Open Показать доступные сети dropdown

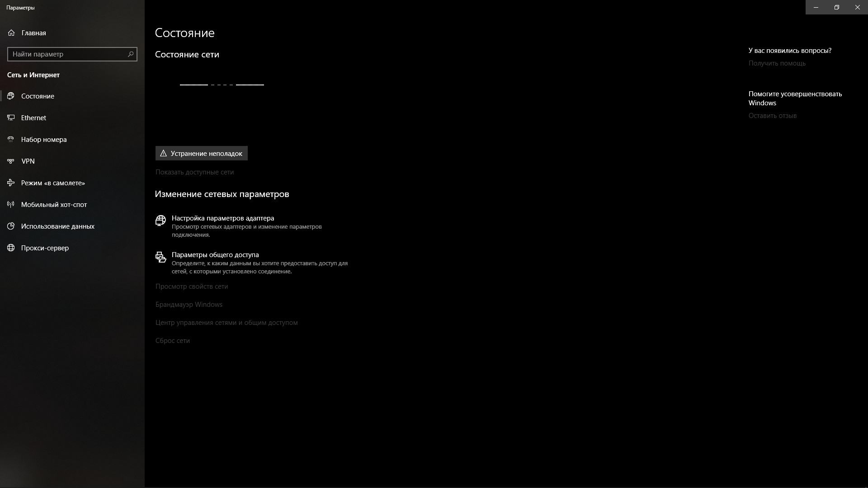point(195,172)
